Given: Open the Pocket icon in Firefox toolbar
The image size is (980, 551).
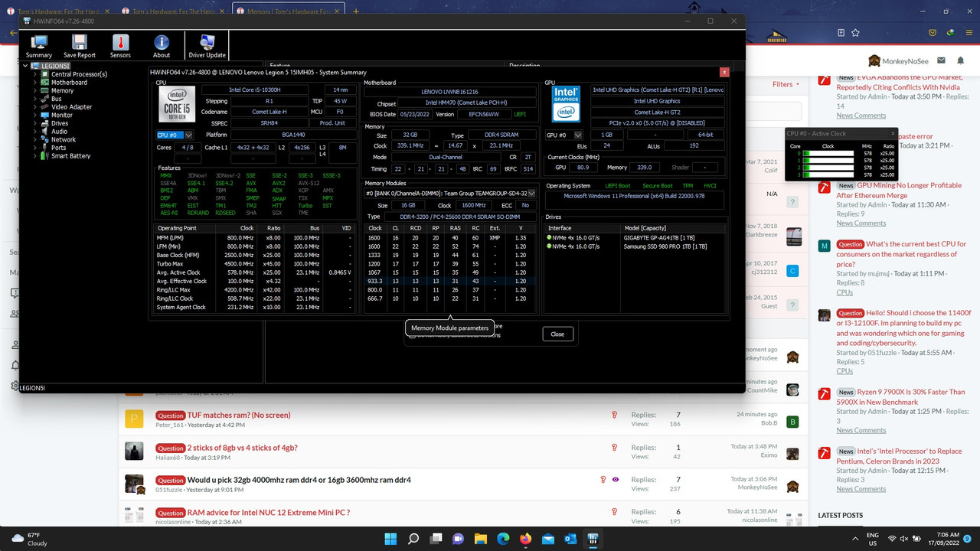Looking at the screenshot, I should tap(933, 33).
